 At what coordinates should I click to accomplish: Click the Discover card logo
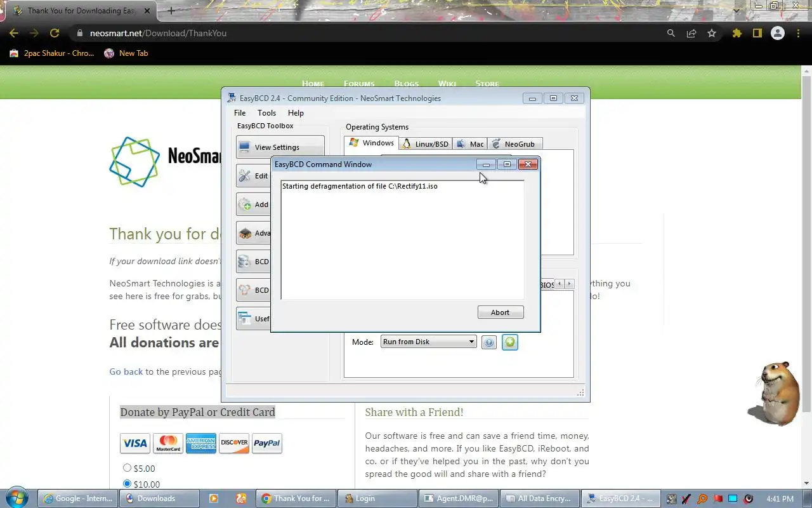pos(234,443)
